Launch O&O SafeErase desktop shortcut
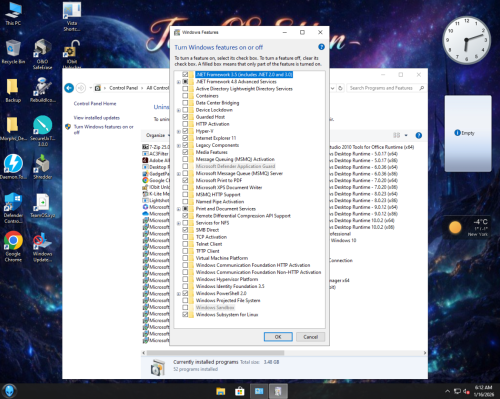The width and height of the screenshot is (500, 399). pyautogui.click(x=42, y=53)
